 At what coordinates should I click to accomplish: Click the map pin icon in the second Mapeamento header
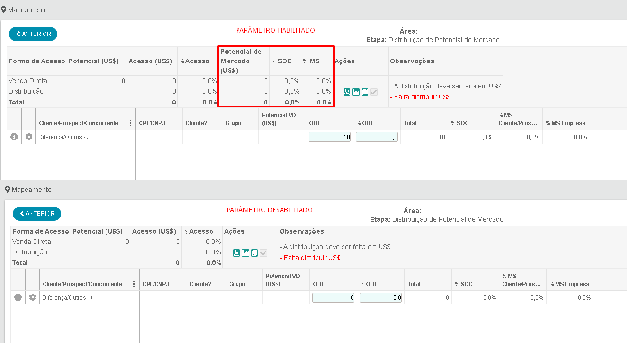click(x=8, y=189)
